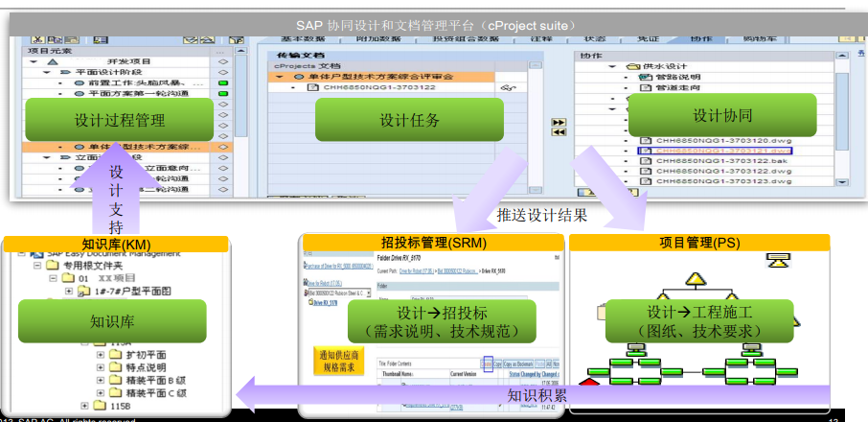Click the 平面设计阶段 phase flag icon

65,72
